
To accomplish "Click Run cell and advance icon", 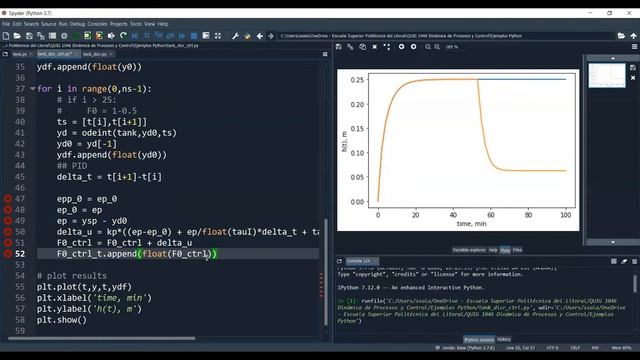I will (x=99, y=36).
